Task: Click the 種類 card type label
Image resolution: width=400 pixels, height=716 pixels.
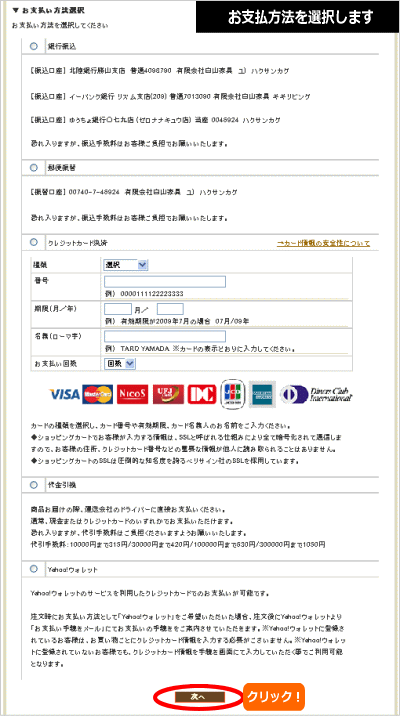Action: [x=40, y=265]
